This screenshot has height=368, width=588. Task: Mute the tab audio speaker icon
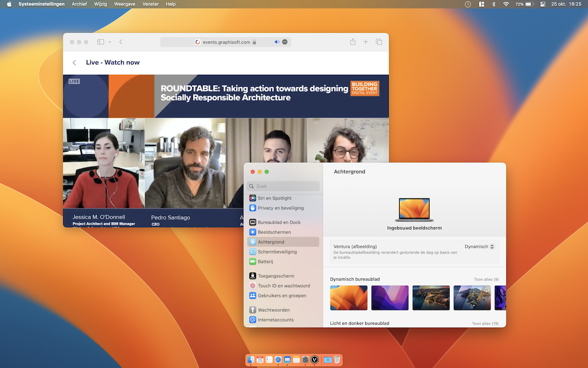277,42
